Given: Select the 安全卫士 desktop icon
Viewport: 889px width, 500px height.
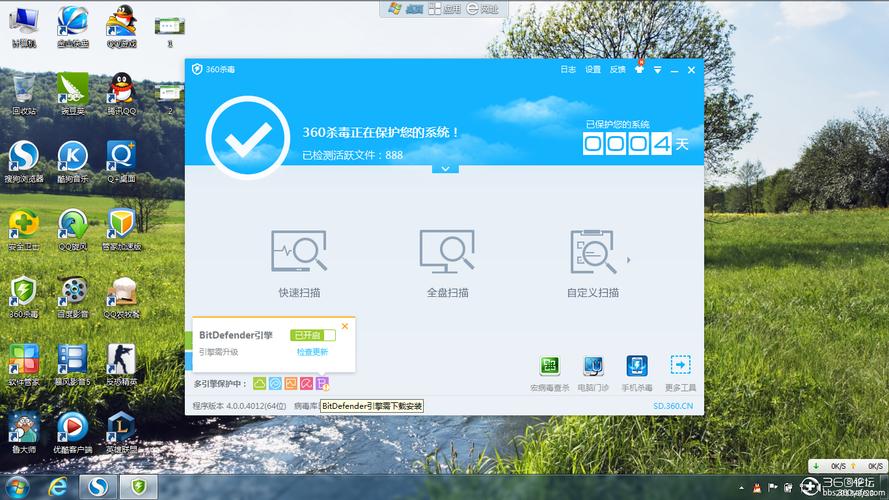Looking at the screenshot, I should pos(24,230).
